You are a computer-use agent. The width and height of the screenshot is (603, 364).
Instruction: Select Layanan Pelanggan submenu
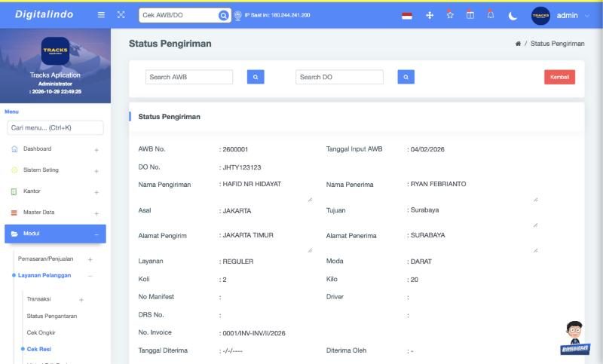pyautogui.click(x=44, y=275)
